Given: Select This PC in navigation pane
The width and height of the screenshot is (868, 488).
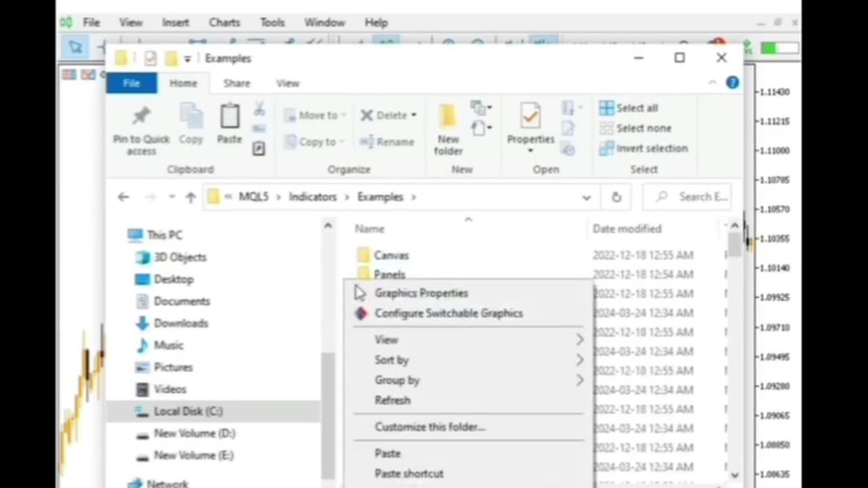Looking at the screenshot, I should click(155, 235).
